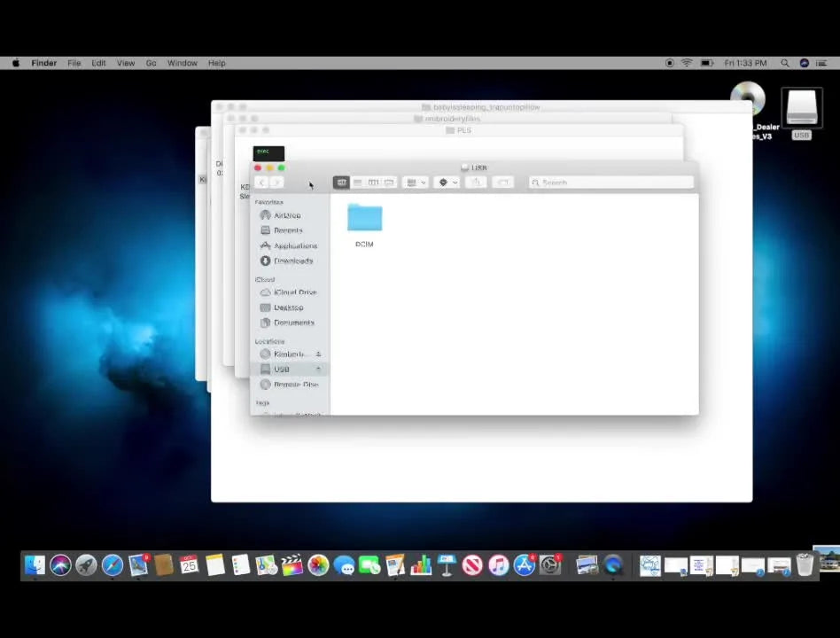Click the Search field in USB window
The height and width of the screenshot is (638, 840).
pos(611,183)
